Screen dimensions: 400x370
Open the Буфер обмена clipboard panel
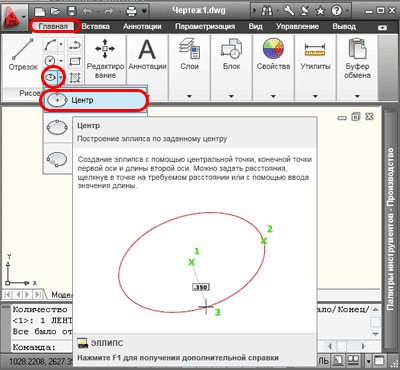[x=357, y=59]
